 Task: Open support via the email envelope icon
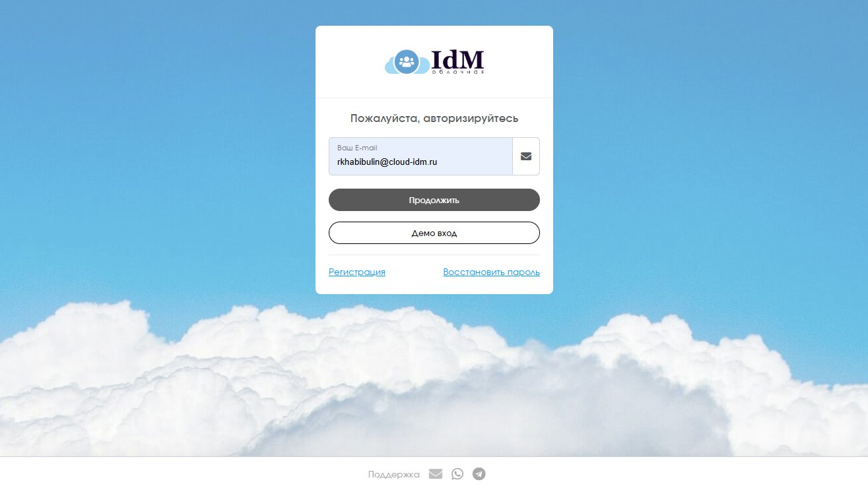click(436, 474)
